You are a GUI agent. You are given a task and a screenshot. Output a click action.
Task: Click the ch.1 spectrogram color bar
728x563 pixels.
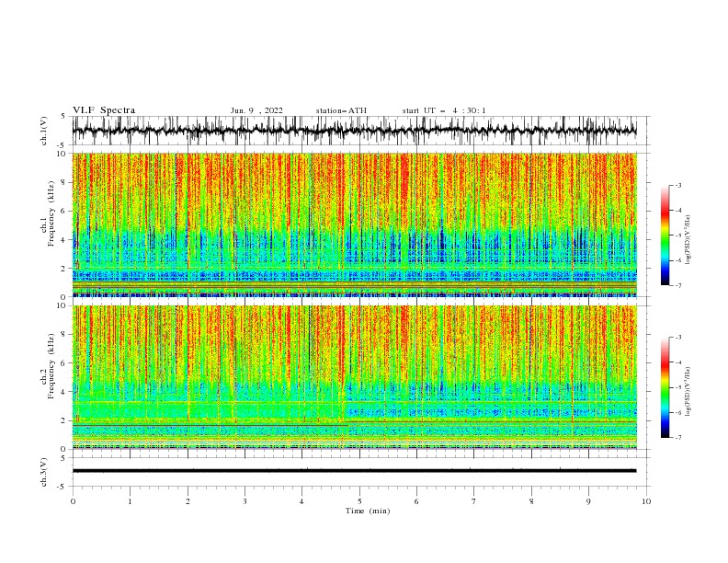pos(665,236)
